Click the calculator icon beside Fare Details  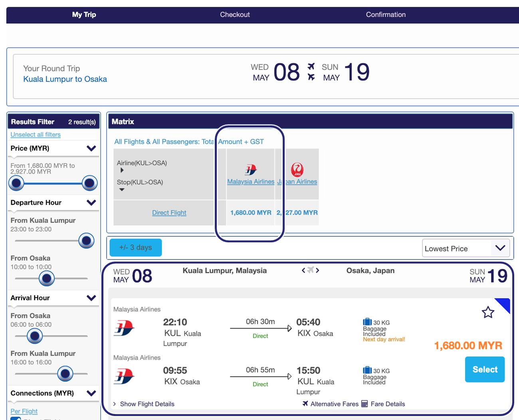click(x=364, y=404)
